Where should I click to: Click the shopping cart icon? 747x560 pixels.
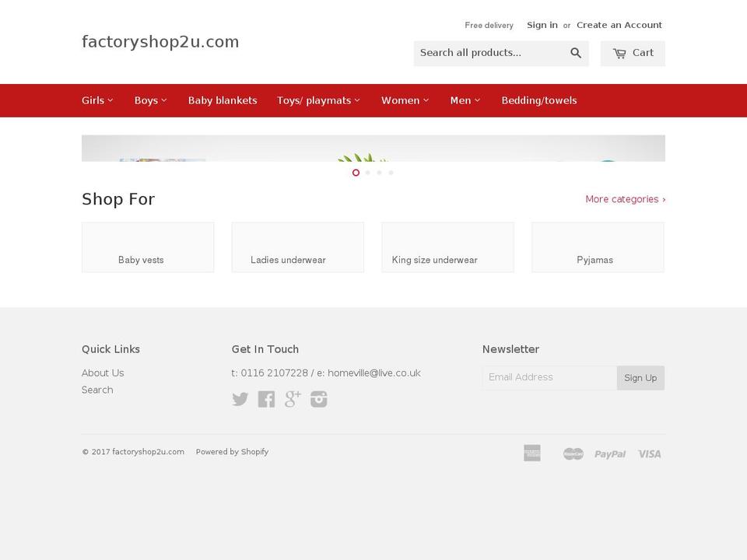pos(619,54)
